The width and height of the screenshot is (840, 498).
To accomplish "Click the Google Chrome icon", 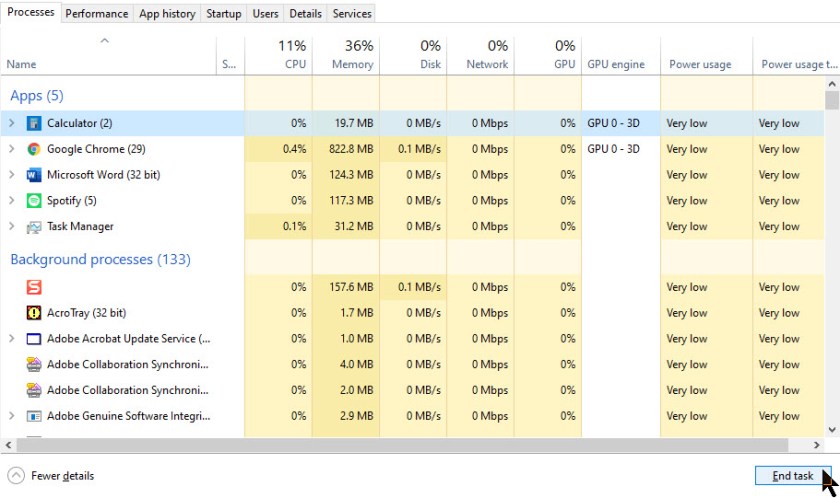I will coord(34,149).
